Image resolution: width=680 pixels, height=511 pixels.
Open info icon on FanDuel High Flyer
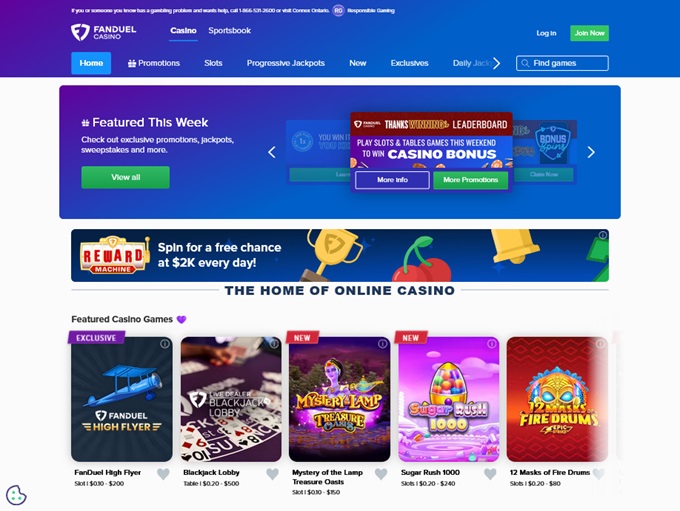pos(165,344)
